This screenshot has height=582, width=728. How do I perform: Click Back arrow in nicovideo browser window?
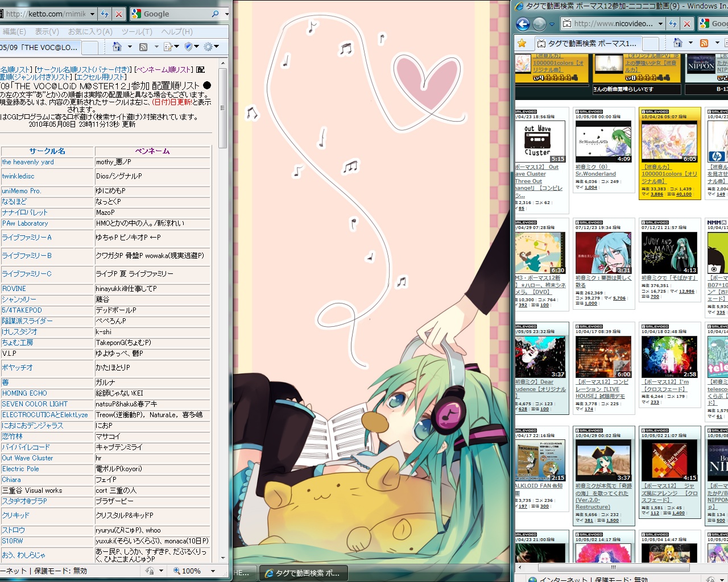(x=523, y=23)
